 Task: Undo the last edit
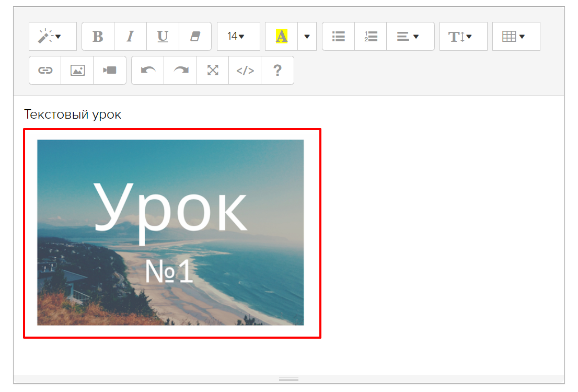click(148, 71)
